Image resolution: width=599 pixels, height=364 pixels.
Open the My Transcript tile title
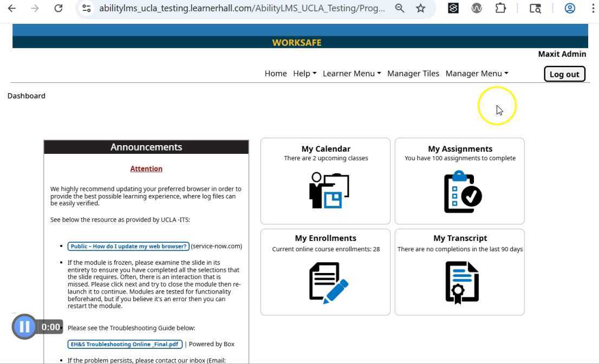460,238
